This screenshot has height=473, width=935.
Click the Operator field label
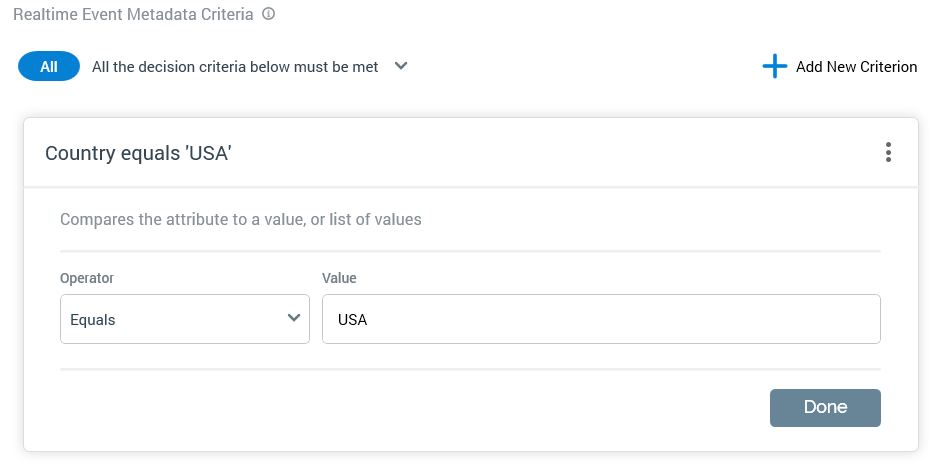87,278
